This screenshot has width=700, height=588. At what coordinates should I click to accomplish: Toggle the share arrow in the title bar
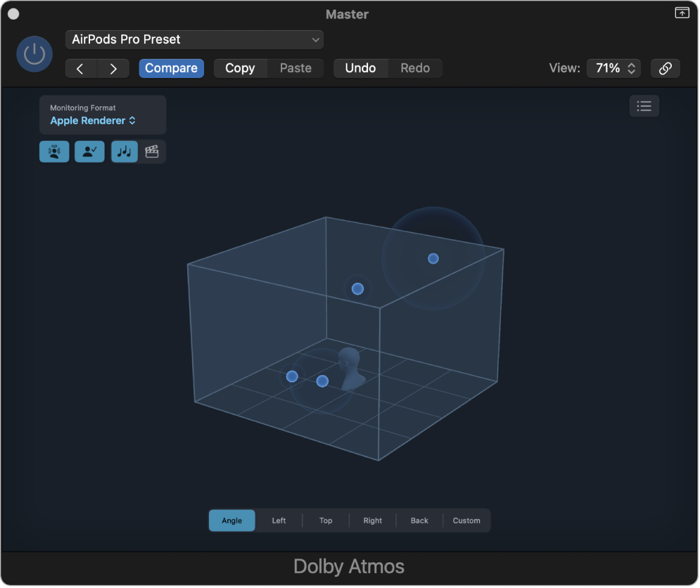(681, 12)
